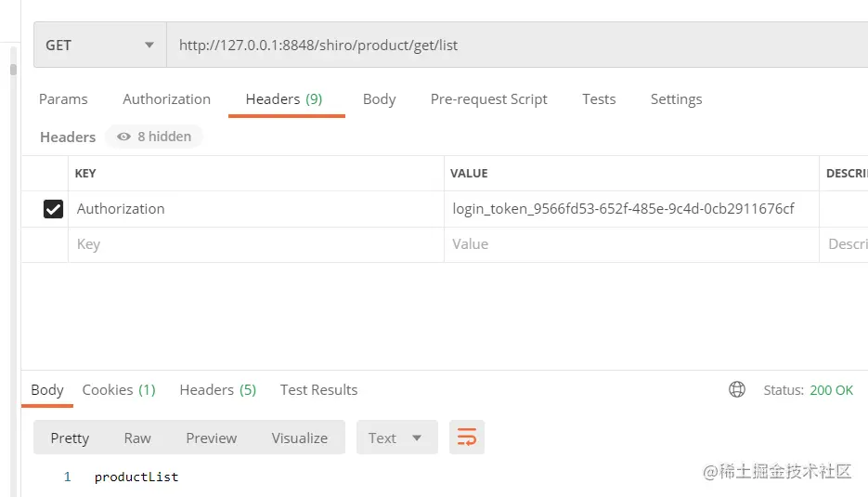Uncheck the Authorization header checkbox
This screenshot has height=497, width=868.
53,209
